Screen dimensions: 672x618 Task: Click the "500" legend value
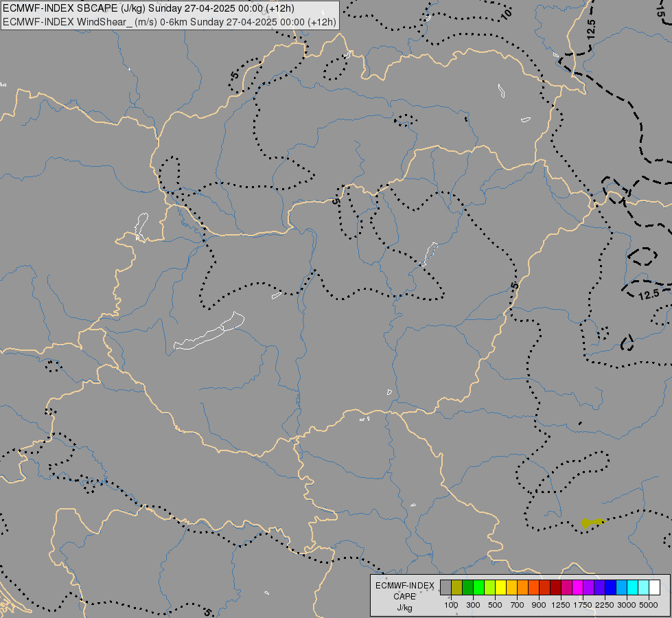coord(495,605)
